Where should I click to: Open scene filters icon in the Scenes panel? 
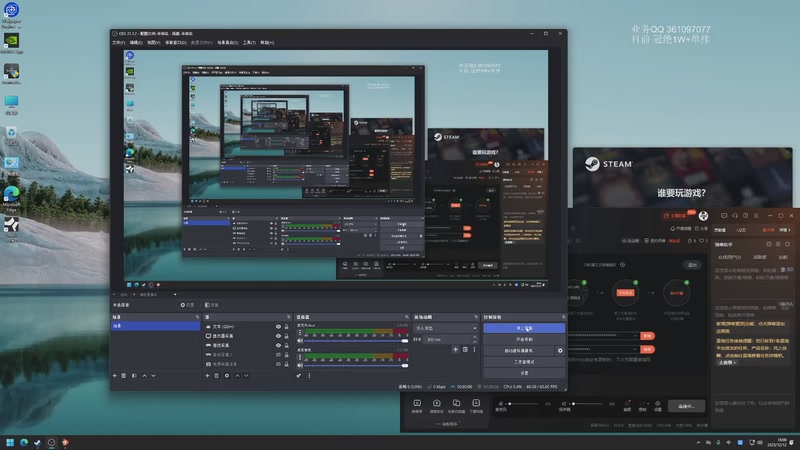(134, 376)
